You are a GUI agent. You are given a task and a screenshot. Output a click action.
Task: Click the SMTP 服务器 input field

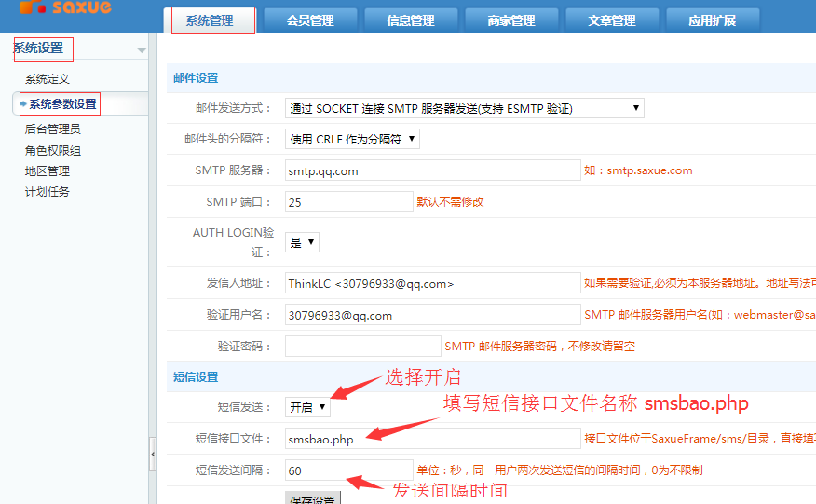pyautogui.click(x=432, y=170)
